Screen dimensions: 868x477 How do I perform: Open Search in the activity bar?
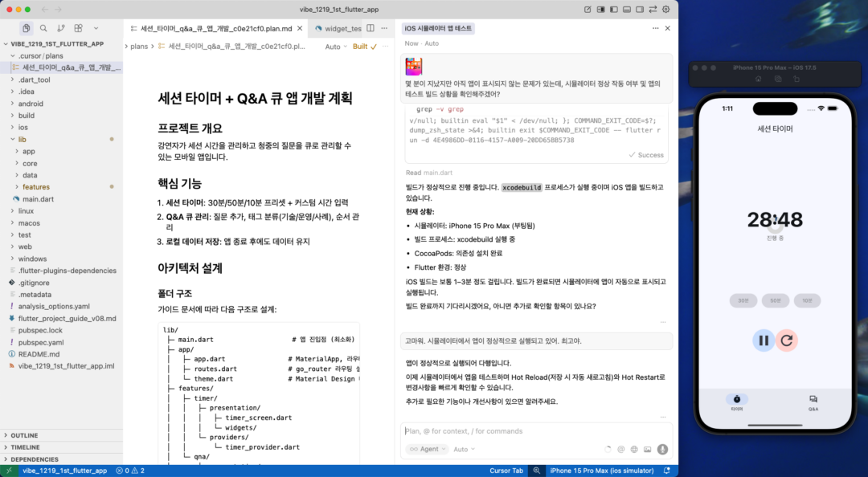tap(43, 27)
